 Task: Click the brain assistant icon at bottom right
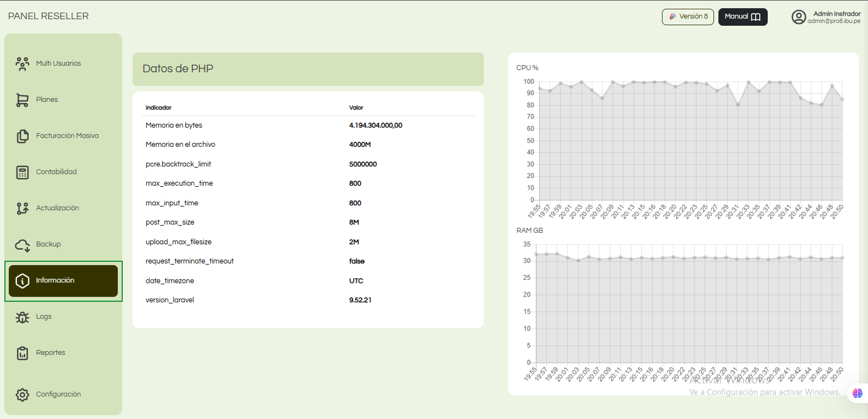click(x=858, y=393)
